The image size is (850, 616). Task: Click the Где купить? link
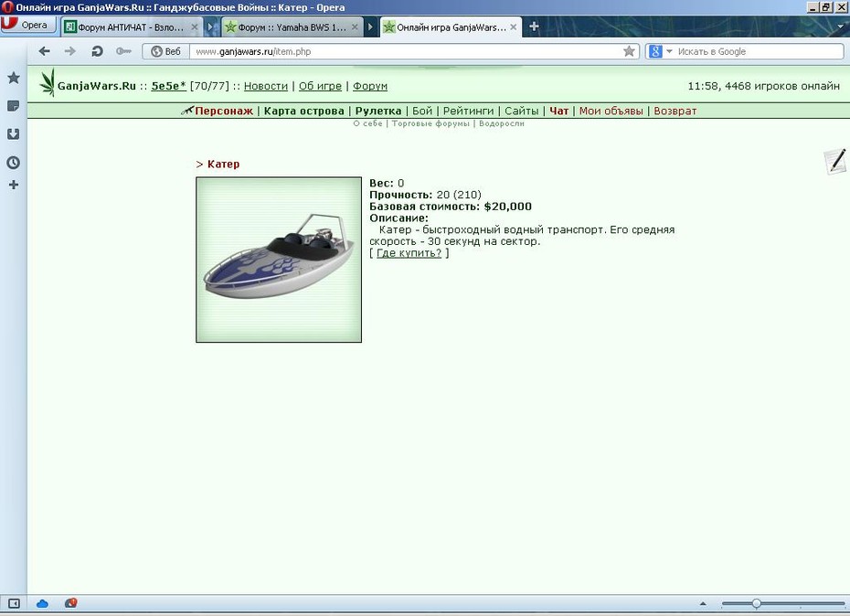click(x=409, y=252)
